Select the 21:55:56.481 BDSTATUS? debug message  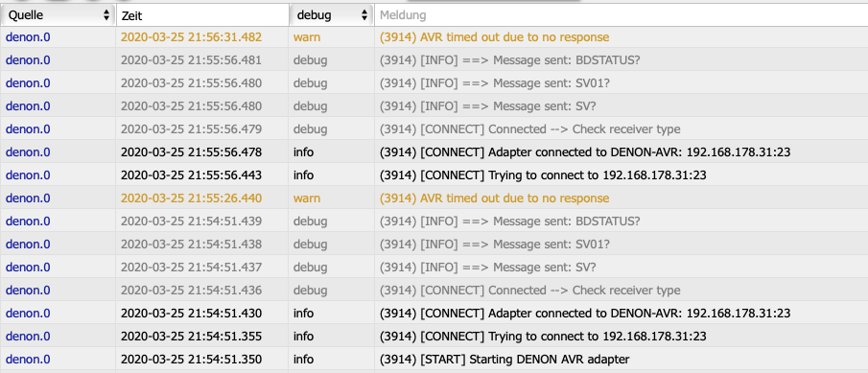[510, 59]
